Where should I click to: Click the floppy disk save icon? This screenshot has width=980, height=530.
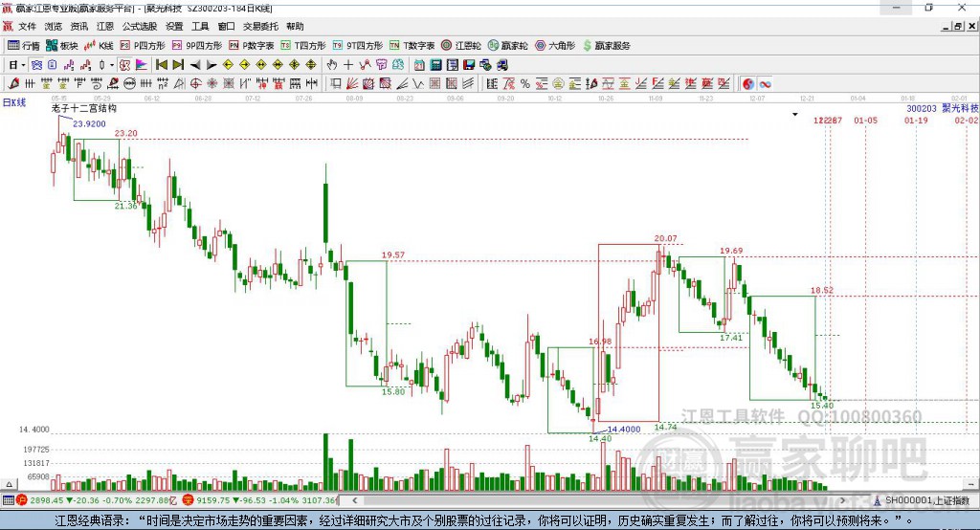[x=469, y=65]
